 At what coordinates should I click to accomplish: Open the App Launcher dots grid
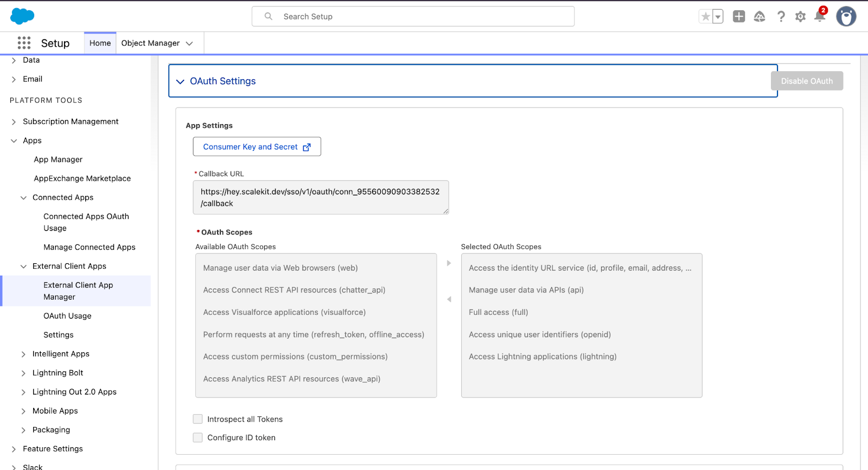[x=24, y=43]
